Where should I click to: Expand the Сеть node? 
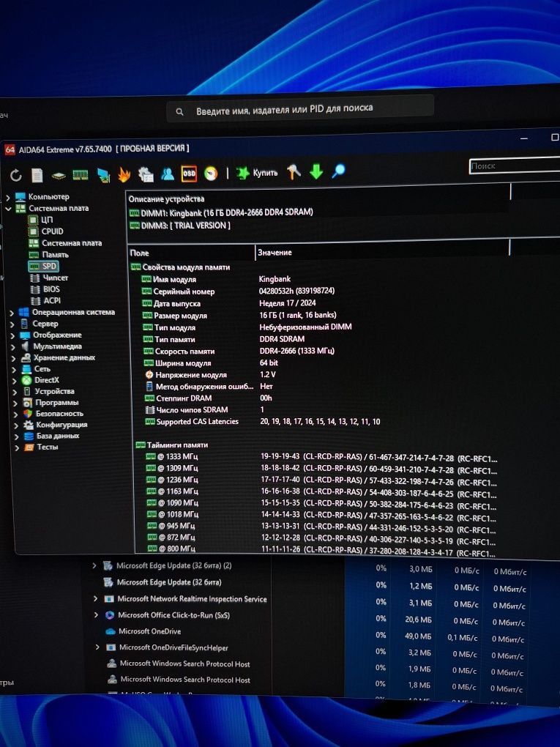15,370
